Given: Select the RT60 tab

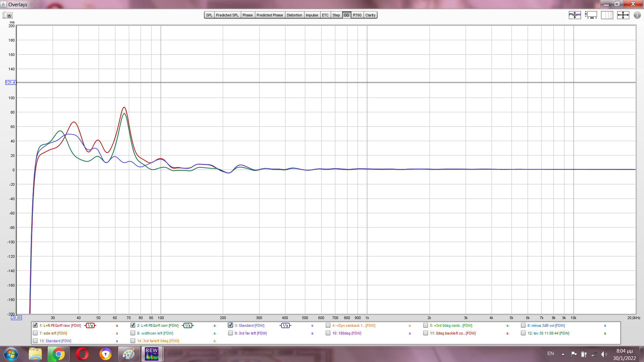Looking at the screenshot, I should pos(357,15).
